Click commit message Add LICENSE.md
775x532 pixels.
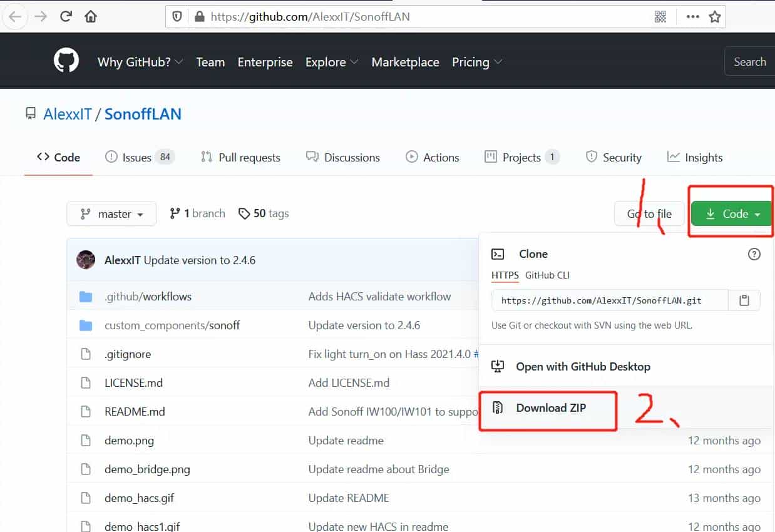(349, 383)
